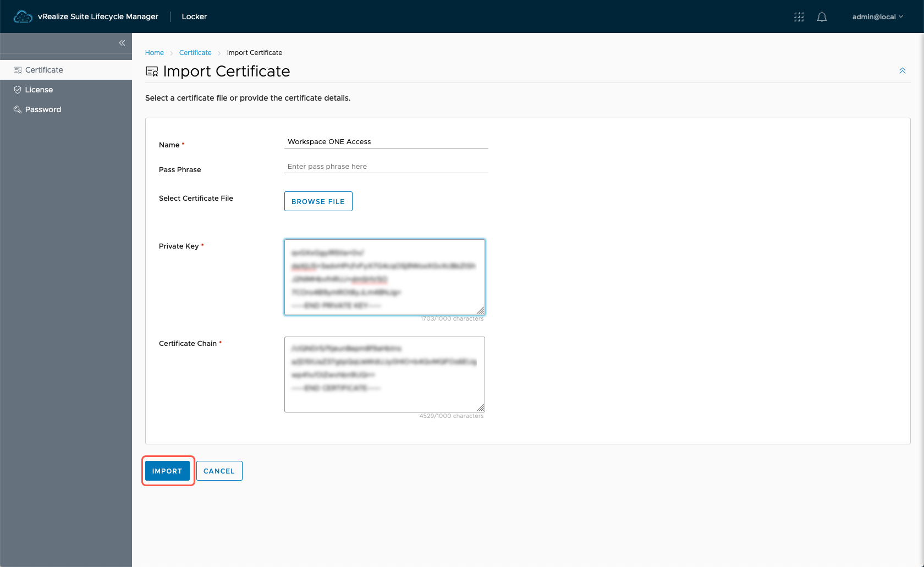Collapse the sidebar with double-chevron icon
Image resolution: width=924 pixels, height=567 pixels.
[122, 43]
